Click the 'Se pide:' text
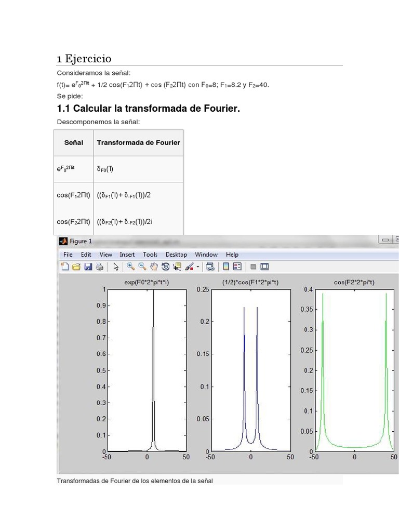 [x=70, y=96]
